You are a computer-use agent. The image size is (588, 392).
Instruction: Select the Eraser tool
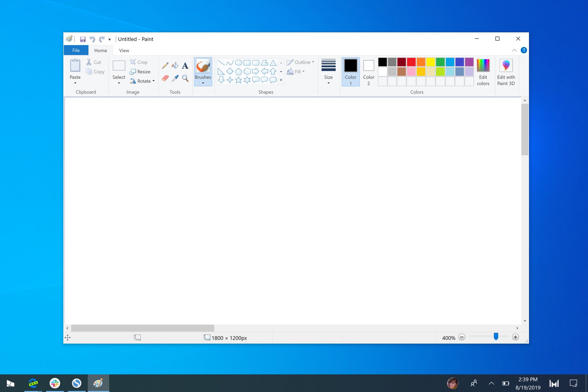point(166,79)
